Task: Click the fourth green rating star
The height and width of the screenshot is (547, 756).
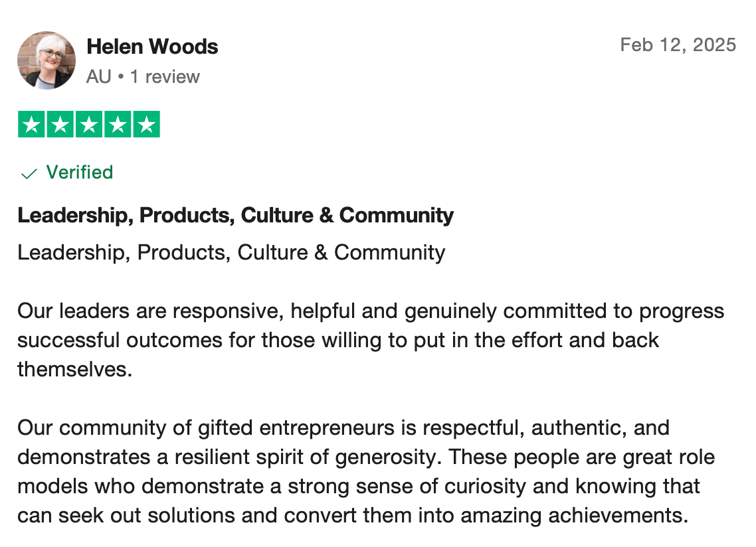Action: click(118, 125)
